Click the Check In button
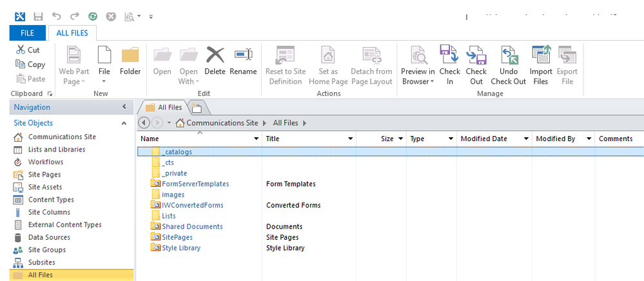The height and width of the screenshot is (281, 644). 450,66
